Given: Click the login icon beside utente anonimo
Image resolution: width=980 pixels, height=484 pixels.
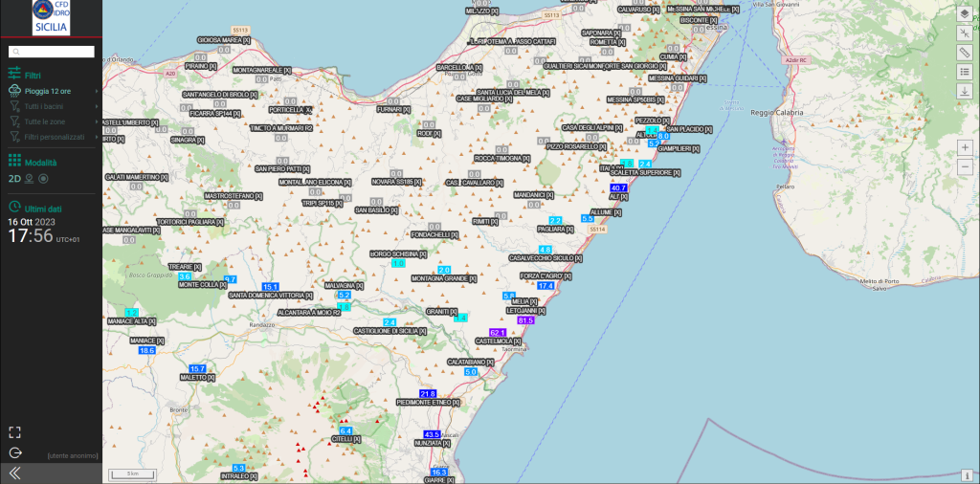Looking at the screenshot, I should click(14, 453).
